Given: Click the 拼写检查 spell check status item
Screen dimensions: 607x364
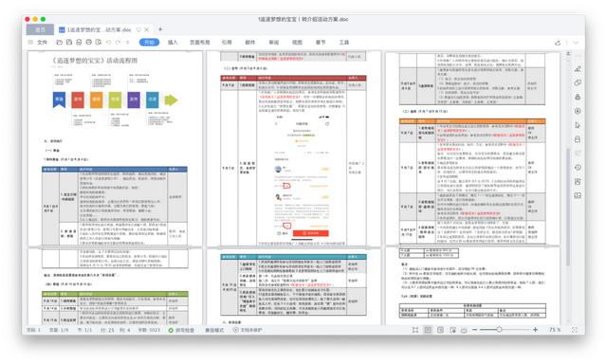Looking at the screenshot, I should tap(181, 330).
